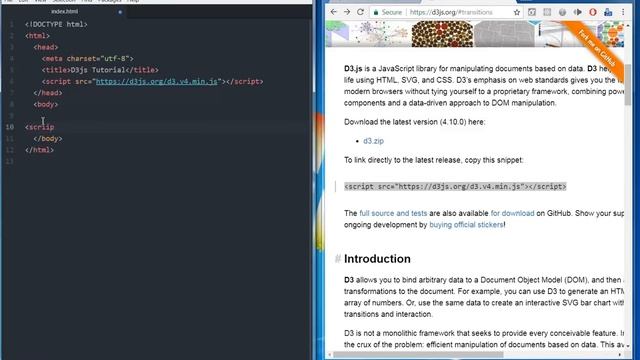Bookmark the page with the star icon
This screenshot has height=360, width=640.
(x=517, y=12)
